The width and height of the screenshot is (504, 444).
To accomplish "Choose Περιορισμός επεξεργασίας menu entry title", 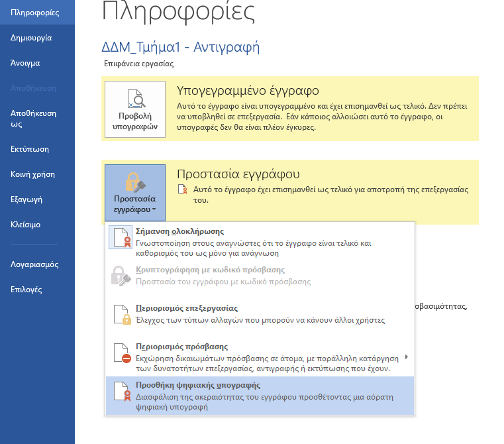I will 187,308.
